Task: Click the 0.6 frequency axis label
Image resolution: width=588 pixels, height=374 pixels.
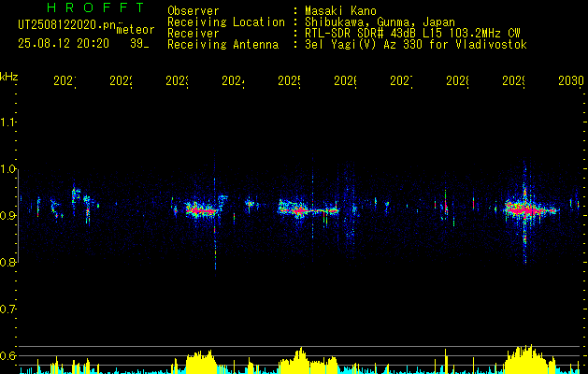Action: point(7,355)
